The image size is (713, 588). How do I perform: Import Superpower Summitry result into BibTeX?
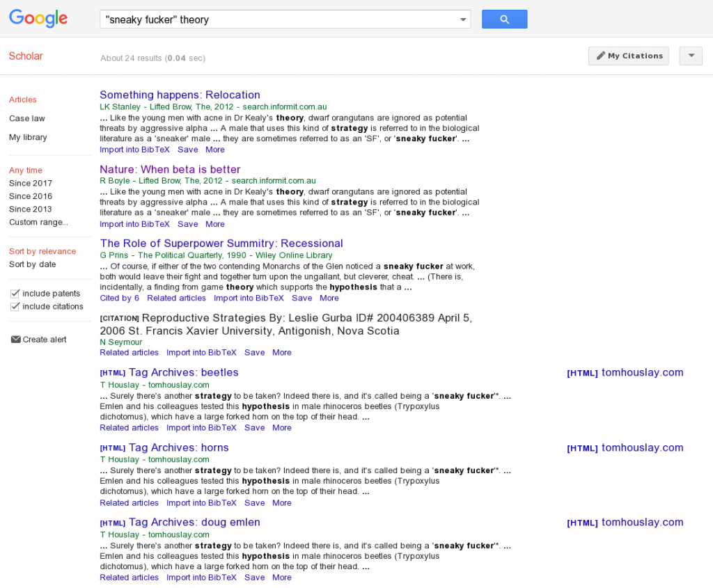click(249, 298)
